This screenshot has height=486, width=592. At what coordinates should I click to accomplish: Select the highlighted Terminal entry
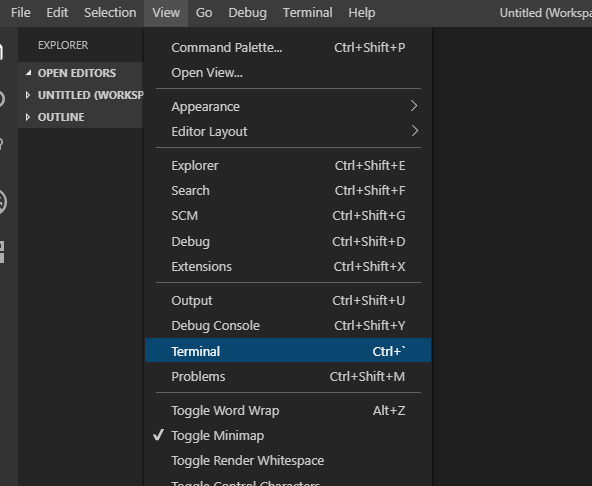[288, 350]
